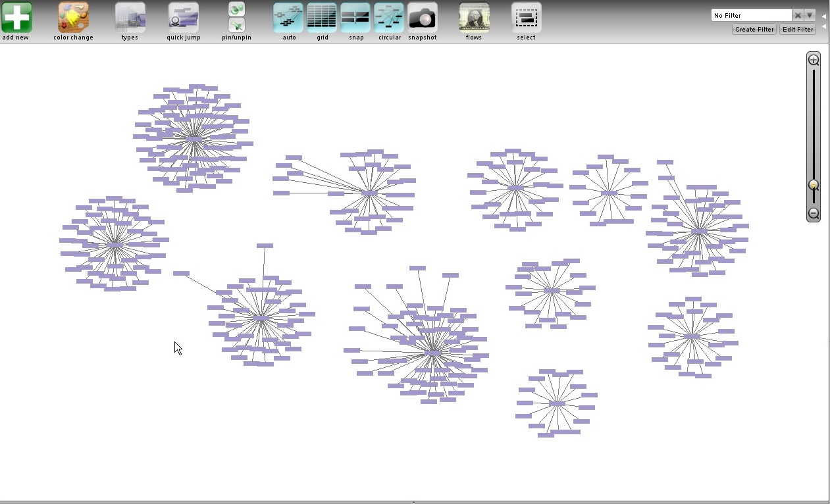Click the zoom out magnifier icon
This screenshot has width=830, height=504.
click(x=814, y=213)
